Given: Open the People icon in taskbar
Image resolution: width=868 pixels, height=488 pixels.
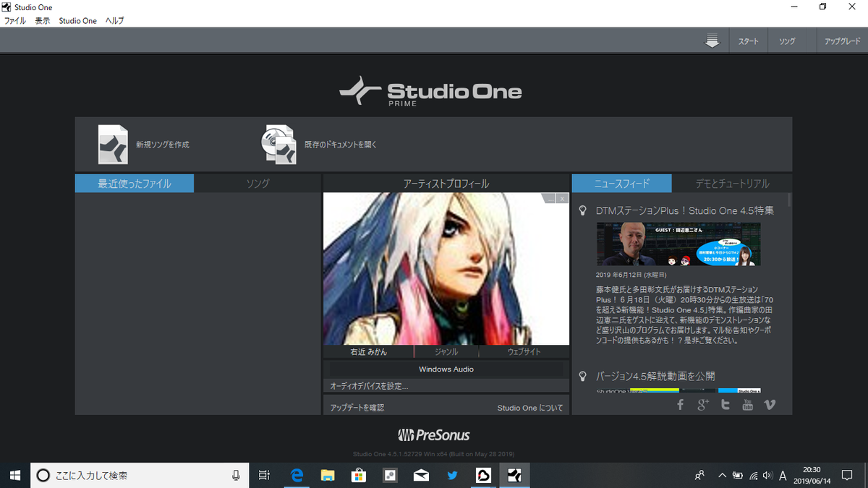Looking at the screenshot, I should pos(699,475).
